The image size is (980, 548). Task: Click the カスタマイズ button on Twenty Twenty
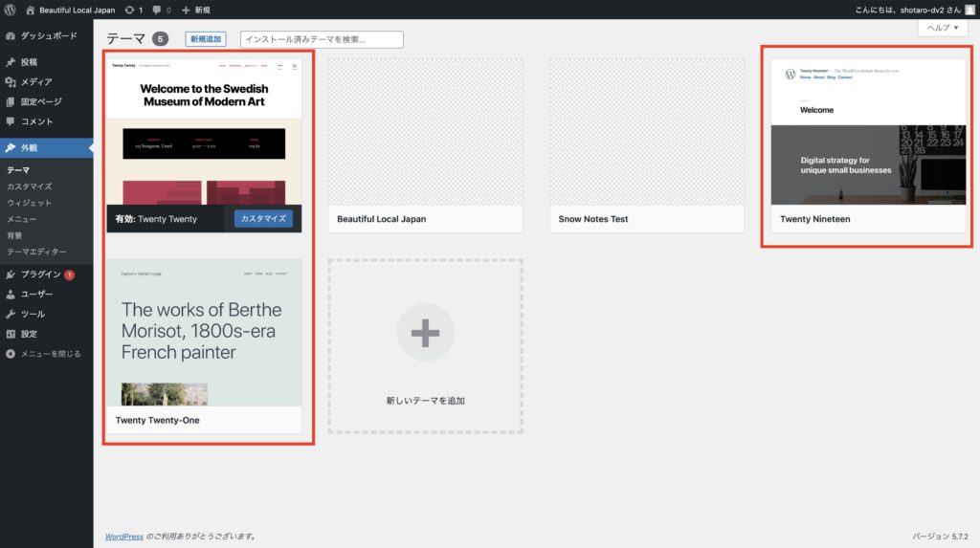point(263,219)
